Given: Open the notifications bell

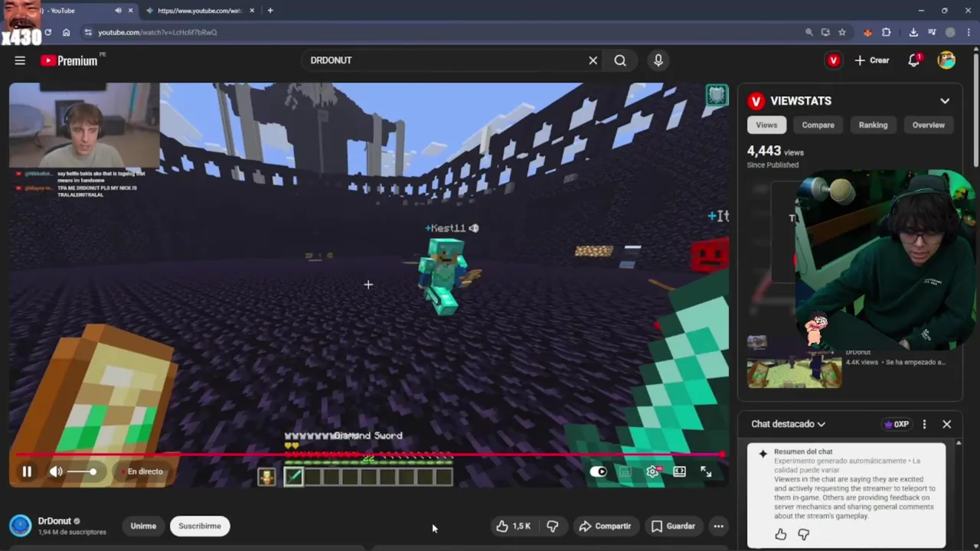Looking at the screenshot, I should [x=913, y=60].
